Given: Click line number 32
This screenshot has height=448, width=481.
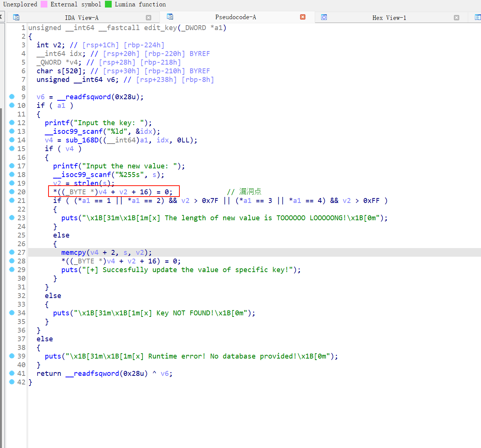Looking at the screenshot, I should [21, 296].
